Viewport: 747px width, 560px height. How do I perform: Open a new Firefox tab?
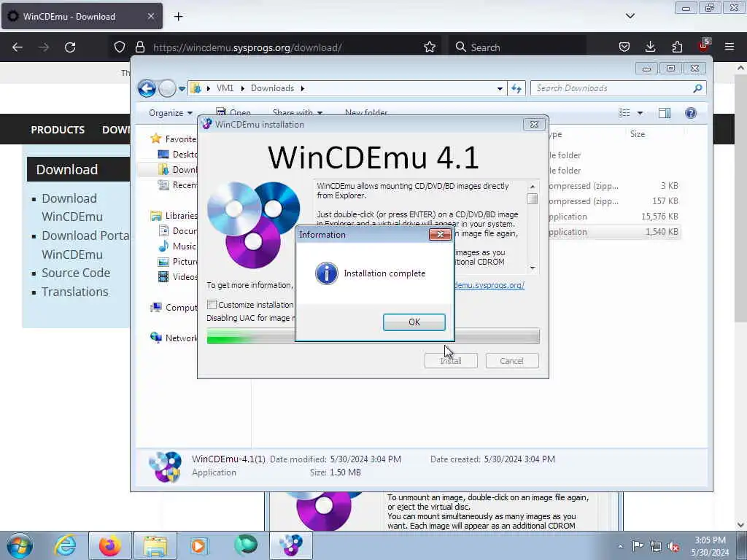pos(178,17)
